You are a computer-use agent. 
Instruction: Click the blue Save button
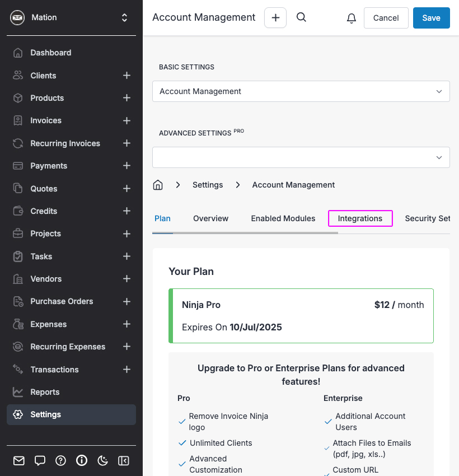[x=431, y=18]
